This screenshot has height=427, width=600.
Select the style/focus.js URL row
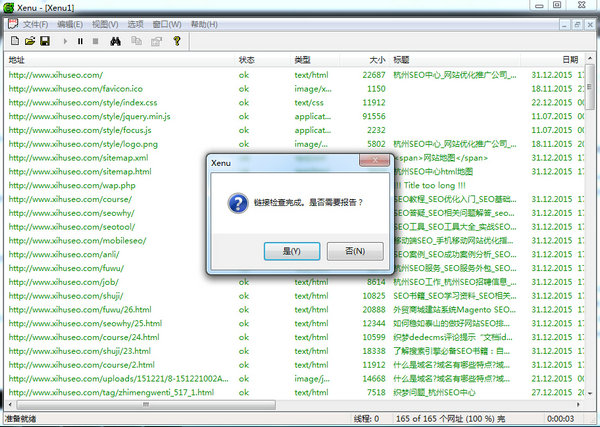(295, 130)
